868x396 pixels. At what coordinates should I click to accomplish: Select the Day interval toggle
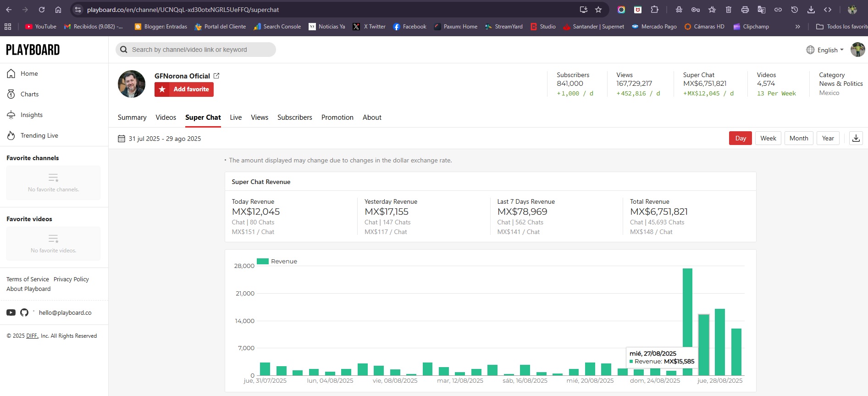[740, 138]
